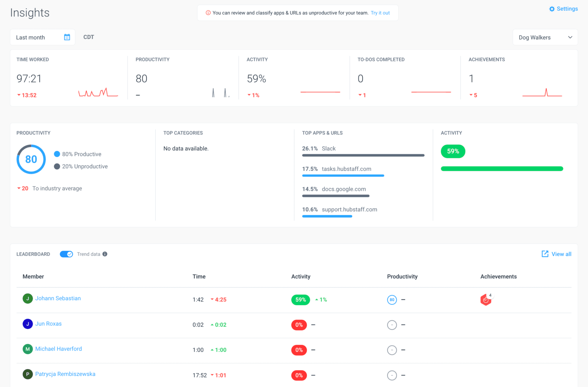This screenshot has width=588, height=387.
Task: Click the View all external link icon
Action: click(x=545, y=254)
